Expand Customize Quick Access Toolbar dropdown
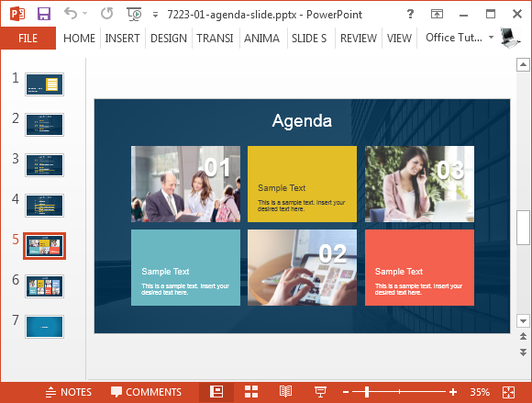Image resolution: width=532 pixels, height=403 pixels. pos(155,15)
